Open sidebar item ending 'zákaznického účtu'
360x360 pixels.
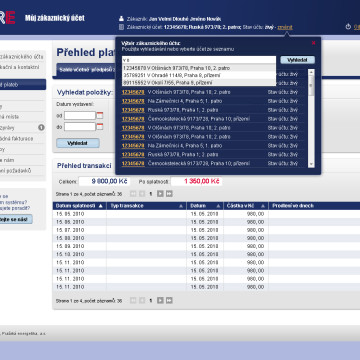click(x=22, y=57)
